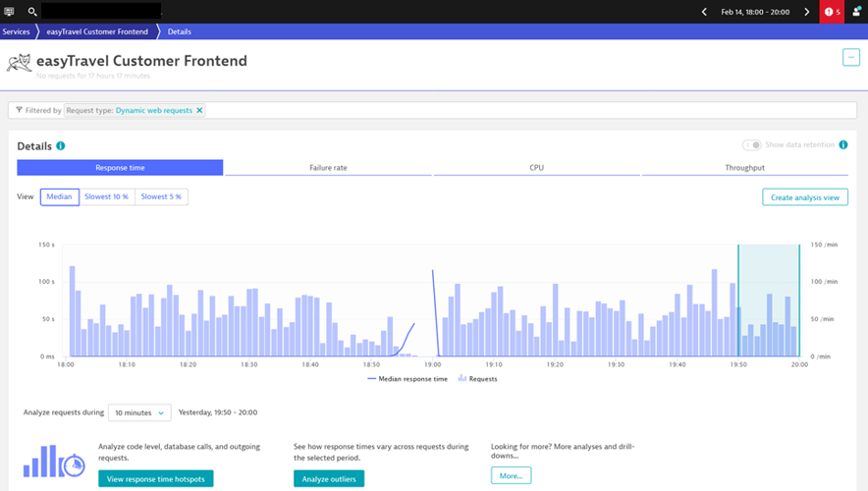Switch to the Response time tab
868x491 pixels.
pyautogui.click(x=120, y=168)
